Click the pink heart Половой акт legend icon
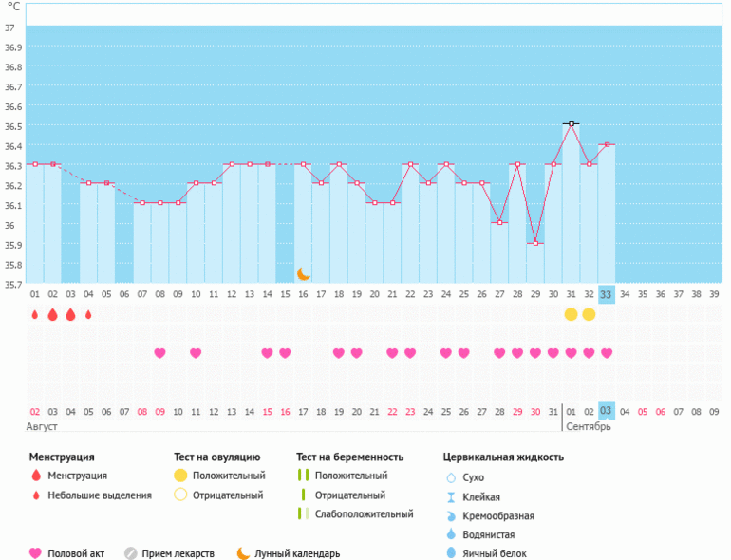The image size is (731, 560). tap(36, 552)
